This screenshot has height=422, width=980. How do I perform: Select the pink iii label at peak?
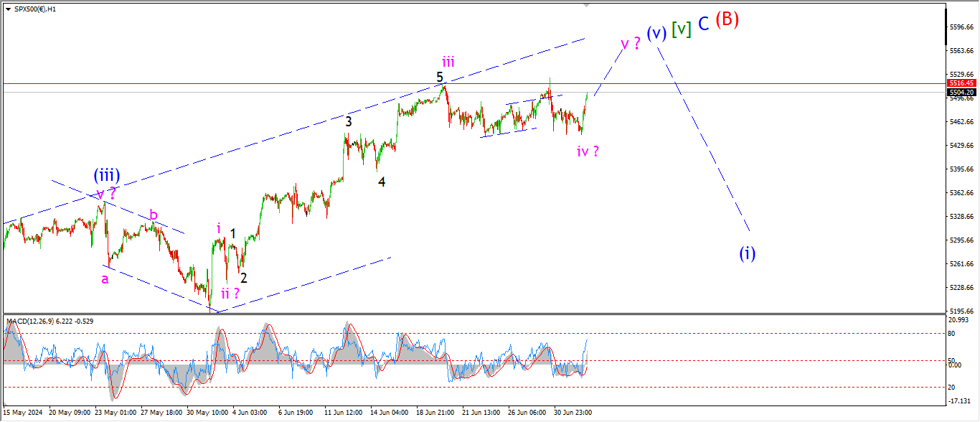(x=448, y=62)
